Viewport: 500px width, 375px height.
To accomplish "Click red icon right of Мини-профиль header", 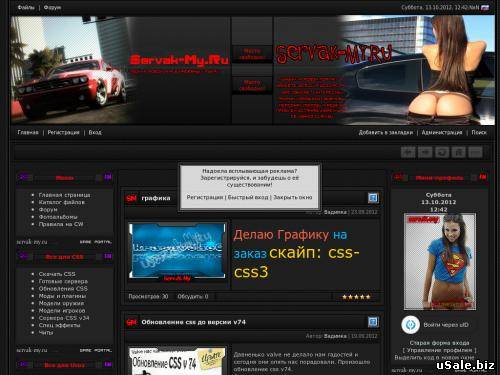I will coord(483,177).
